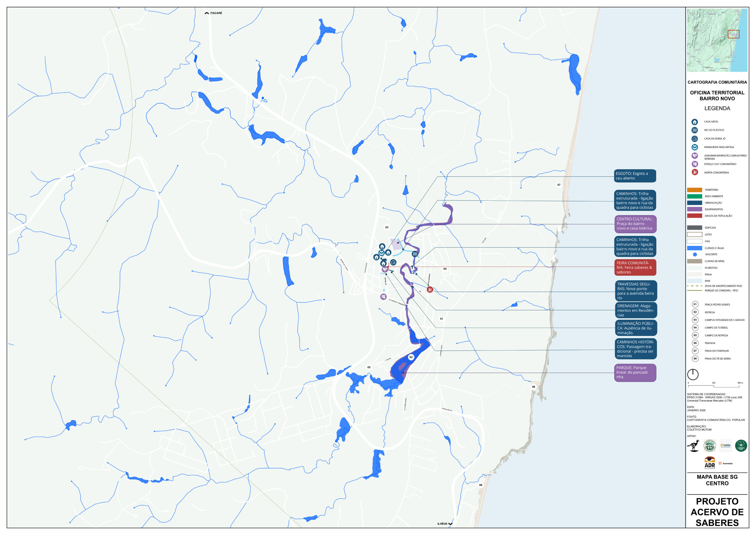
Task: Select the green Meio Ambiente swatch
Action: [694, 196]
